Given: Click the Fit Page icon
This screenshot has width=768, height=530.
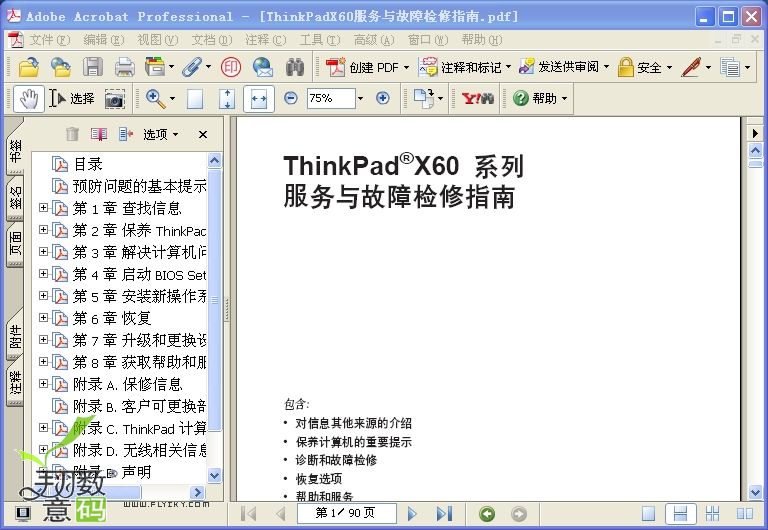Looking at the screenshot, I should [x=227, y=98].
